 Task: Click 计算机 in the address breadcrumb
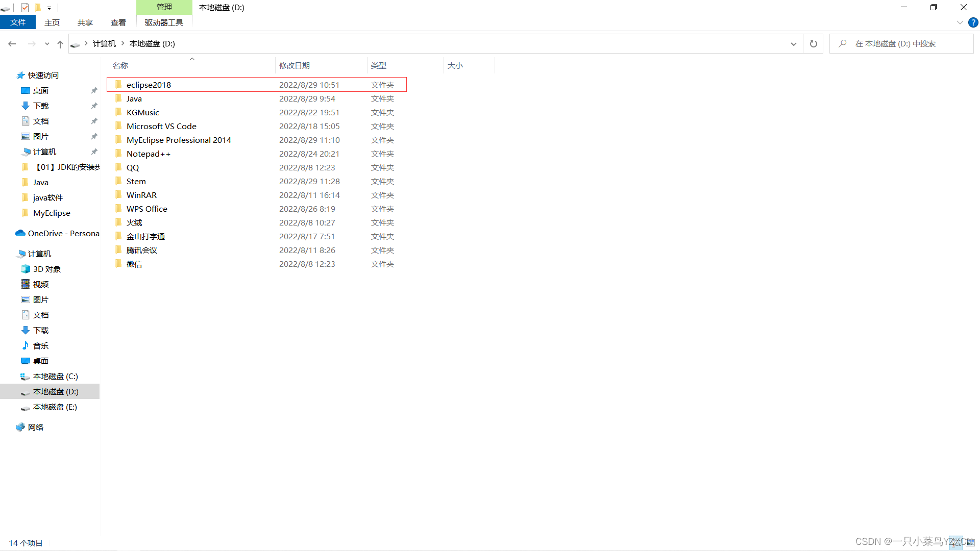tap(104, 44)
